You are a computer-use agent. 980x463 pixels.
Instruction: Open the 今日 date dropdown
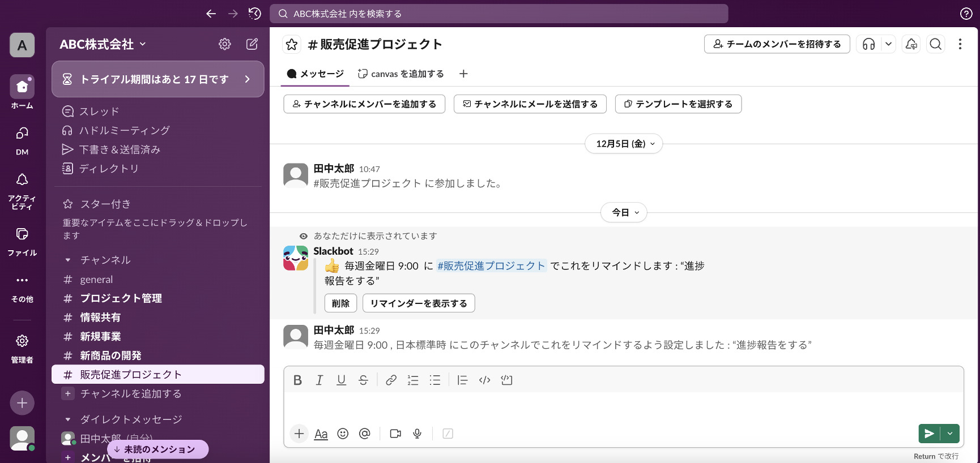click(624, 213)
